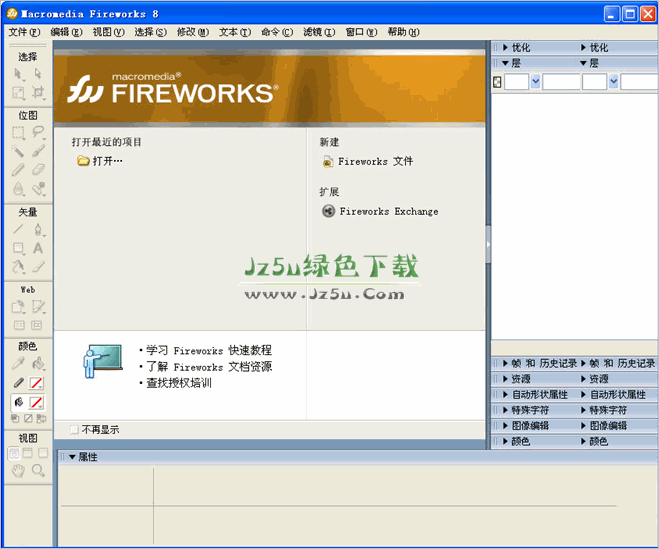
Task: Switch to Full Screen mode button
Action: click(x=43, y=453)
